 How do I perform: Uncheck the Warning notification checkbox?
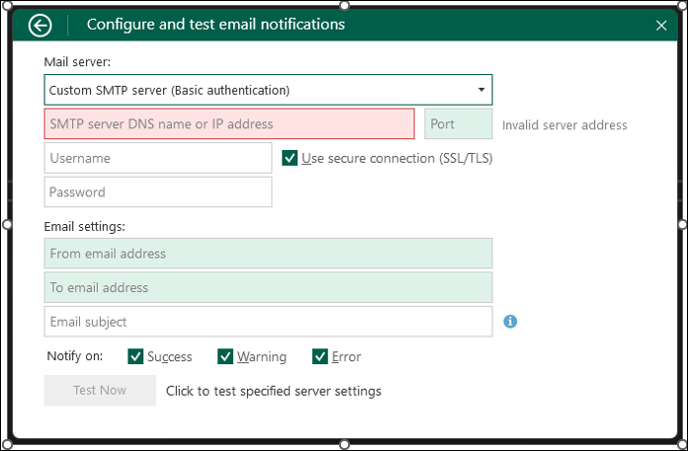pos(226,357)
